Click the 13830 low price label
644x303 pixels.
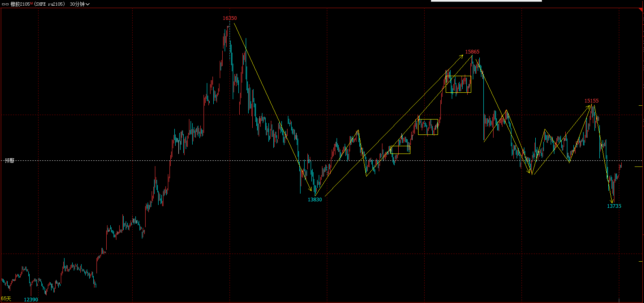(x=315, y=200)
